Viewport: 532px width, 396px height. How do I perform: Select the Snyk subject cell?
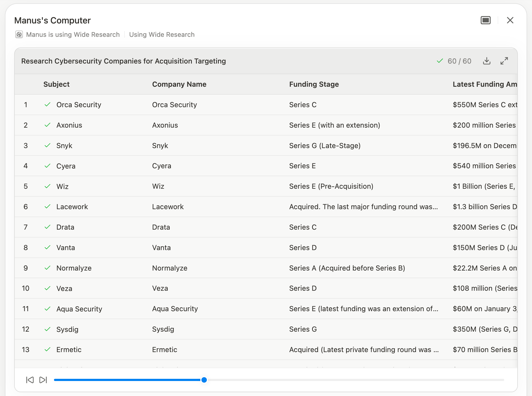click(64, 146)
